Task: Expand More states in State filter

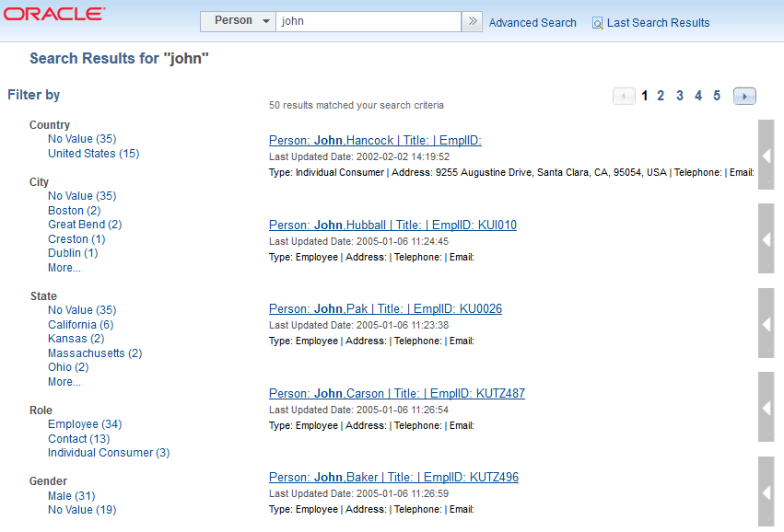Action: pyautogui.click(x=64, y=381)
